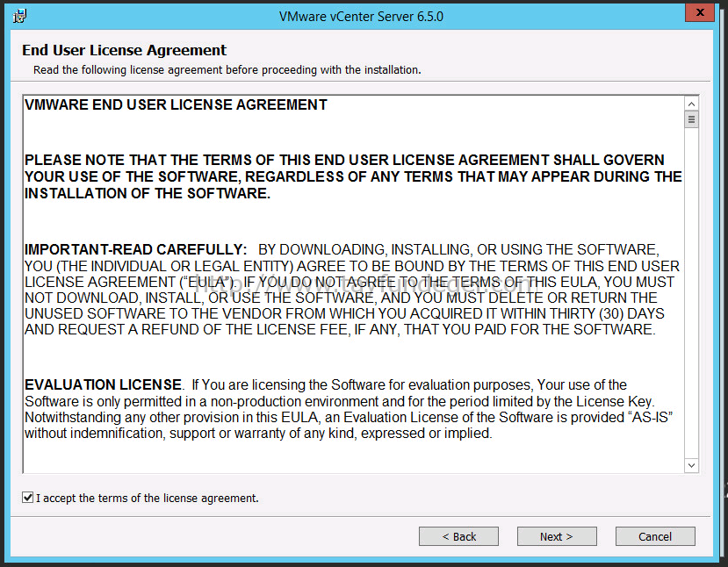Click the empty scrollbar track below the thumb
The width and height of the screenshot is (728, 567).
[x=691, y=292]
